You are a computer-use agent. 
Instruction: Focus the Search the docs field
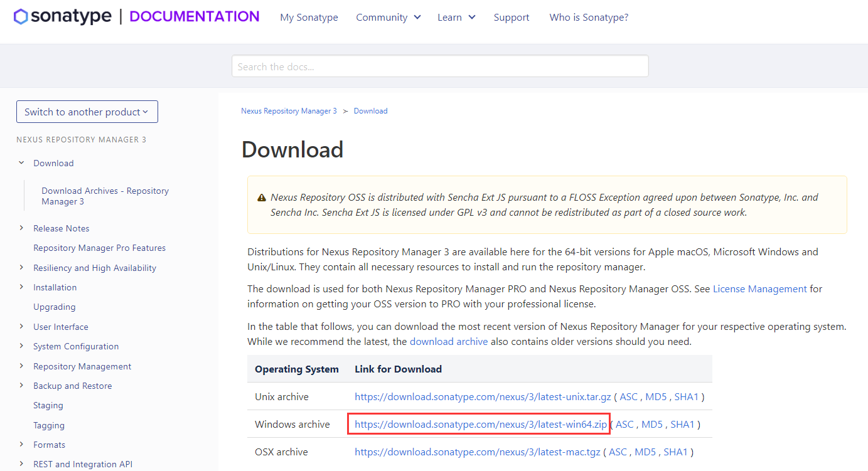pyautogui.click(x=440, y=66)
